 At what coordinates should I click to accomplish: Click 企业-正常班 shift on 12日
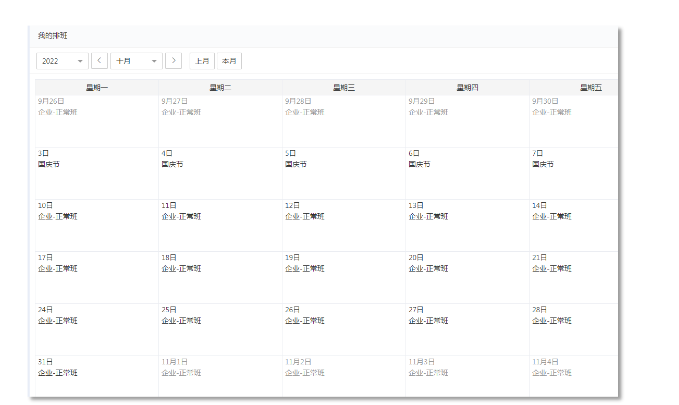coord(304,216)
